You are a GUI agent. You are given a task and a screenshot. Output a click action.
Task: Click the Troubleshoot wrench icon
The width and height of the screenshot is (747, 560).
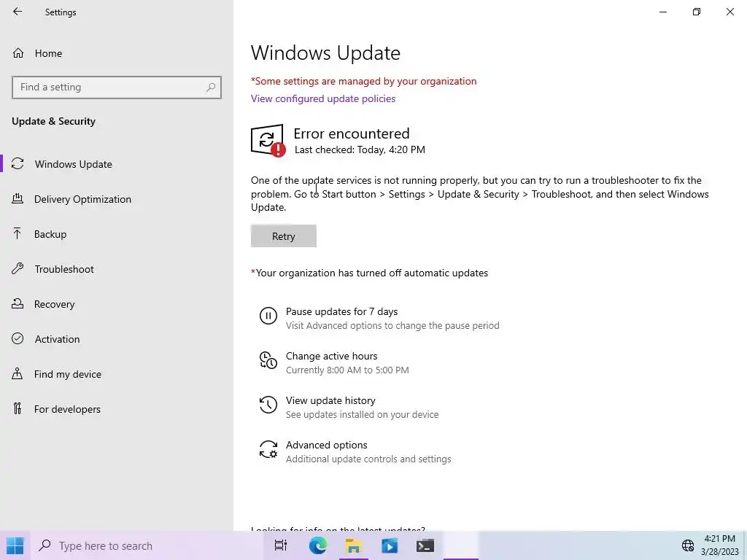[x=18, y=269]
